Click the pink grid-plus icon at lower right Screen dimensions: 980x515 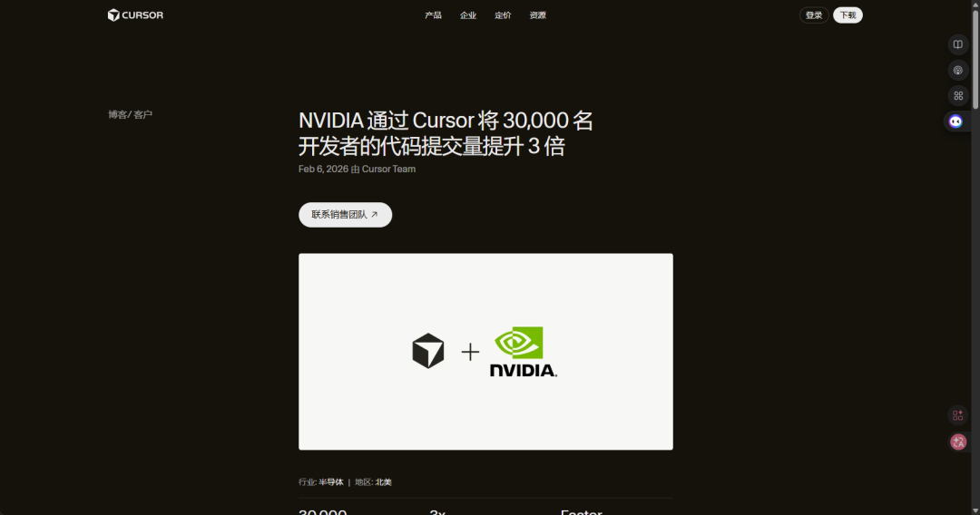(x=957, y=415)
